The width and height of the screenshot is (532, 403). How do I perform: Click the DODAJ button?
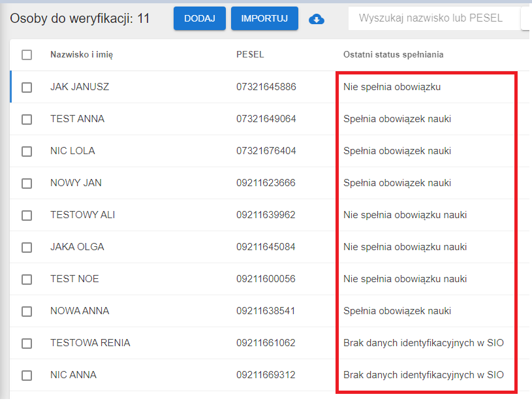pos(199,18)
